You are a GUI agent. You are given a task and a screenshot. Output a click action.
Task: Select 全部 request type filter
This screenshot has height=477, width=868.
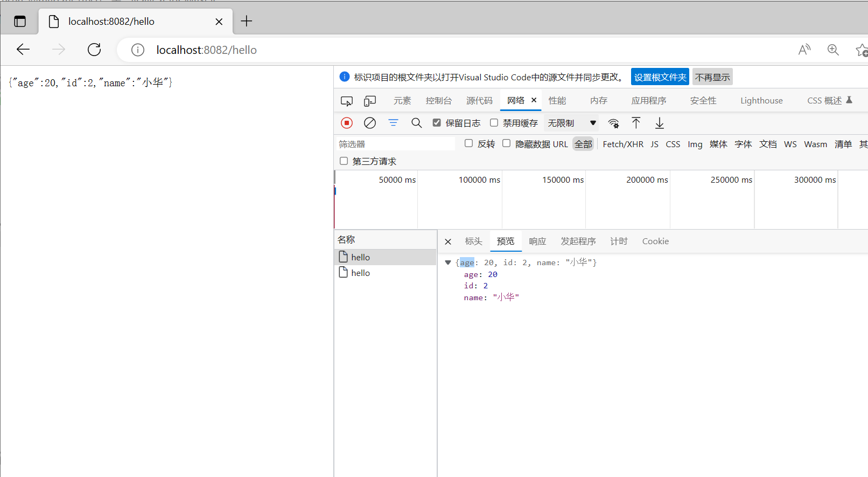583,144
